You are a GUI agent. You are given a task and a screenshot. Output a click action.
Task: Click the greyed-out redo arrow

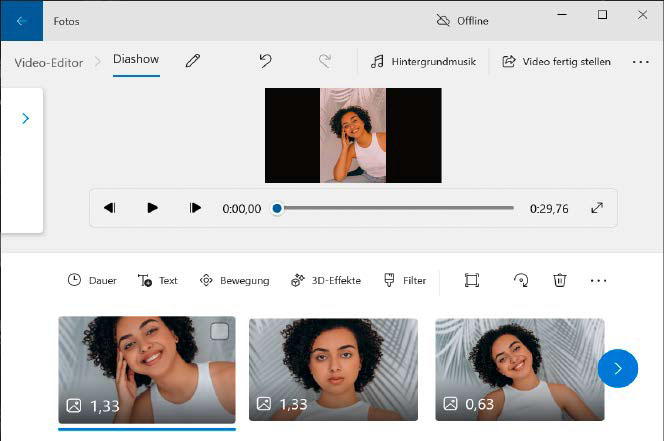[x=325, y=61]
